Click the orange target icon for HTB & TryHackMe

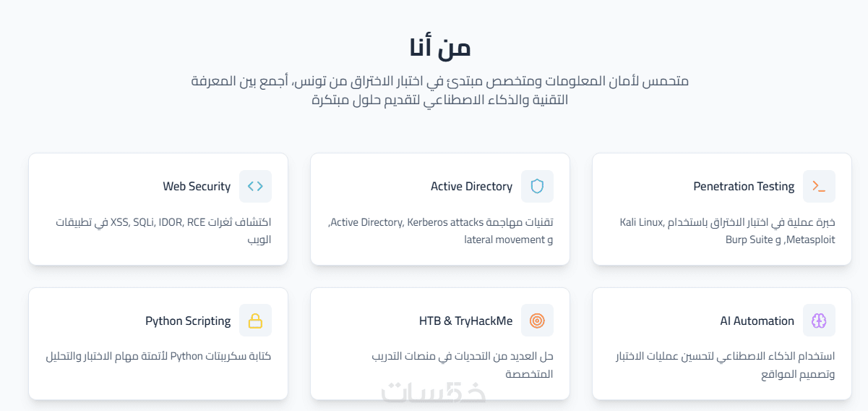pyautogui.click(x=537, y=321)
